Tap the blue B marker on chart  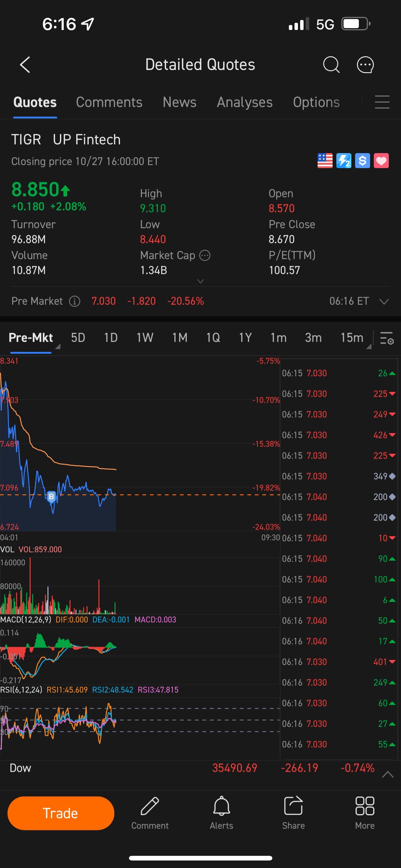(51, 496)
